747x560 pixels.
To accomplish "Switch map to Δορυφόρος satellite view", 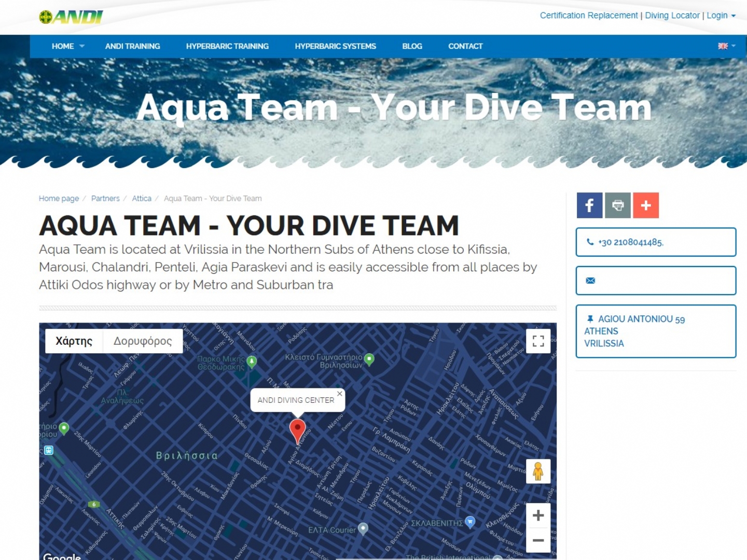I will (143, 341).
